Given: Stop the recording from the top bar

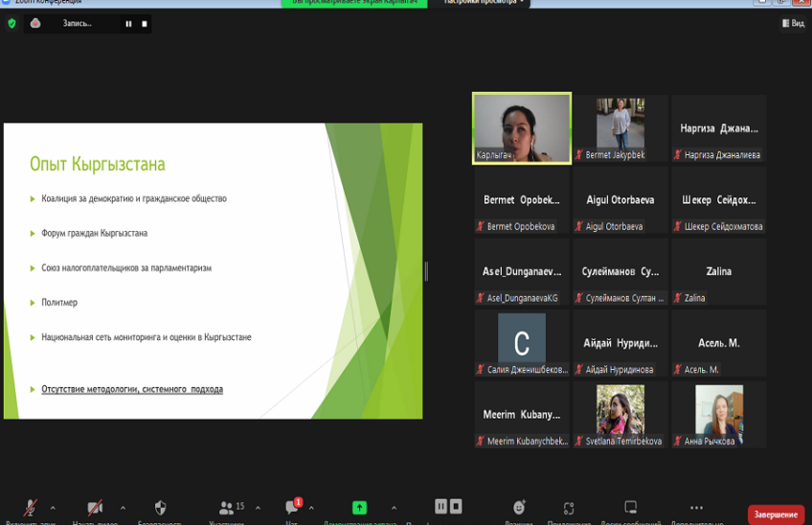Looking at the screenshot, I should (x=145, y=24).
